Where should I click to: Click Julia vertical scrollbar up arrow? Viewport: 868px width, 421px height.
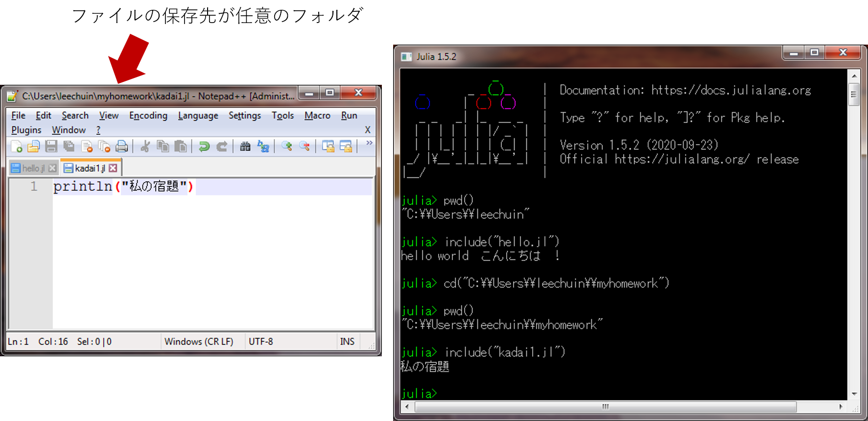click(x=854, y=76)
